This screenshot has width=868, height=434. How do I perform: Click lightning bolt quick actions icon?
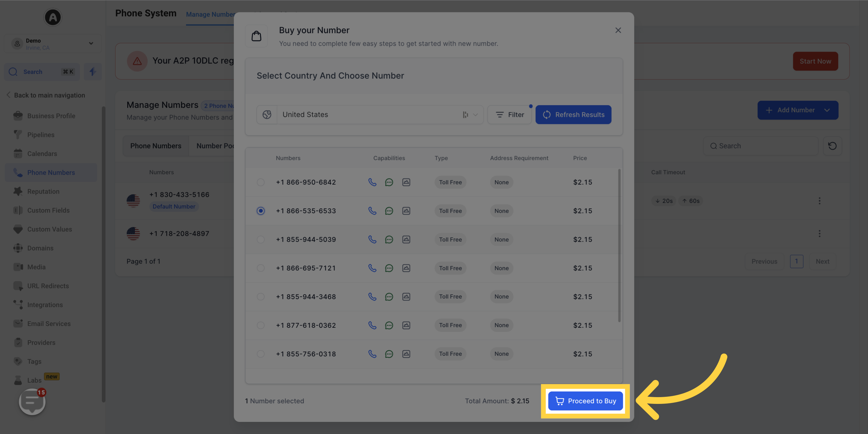click(93, 72)
